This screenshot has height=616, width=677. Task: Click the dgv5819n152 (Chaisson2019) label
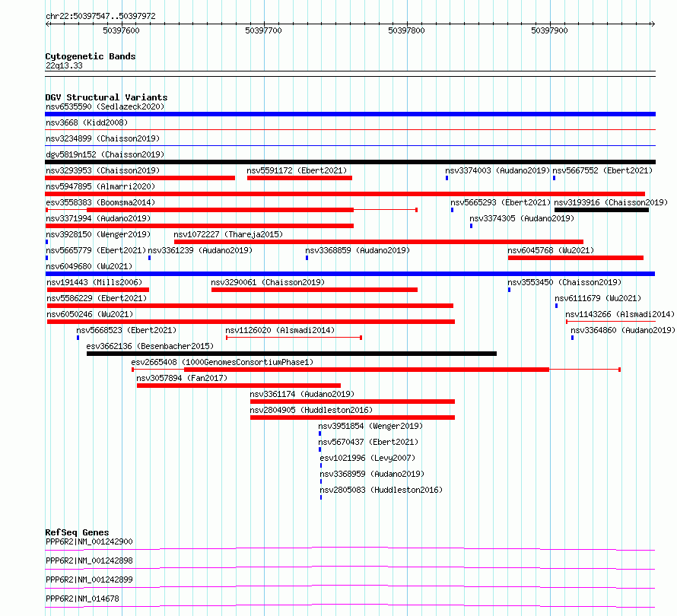pyautogui.click(x=105, y=154)
